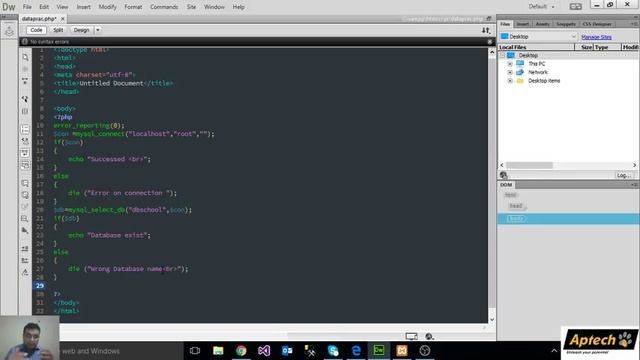Expand the Network tree node
Image resolution: width=640 pixels, height=360 pixels.
[x=510, y=72]
